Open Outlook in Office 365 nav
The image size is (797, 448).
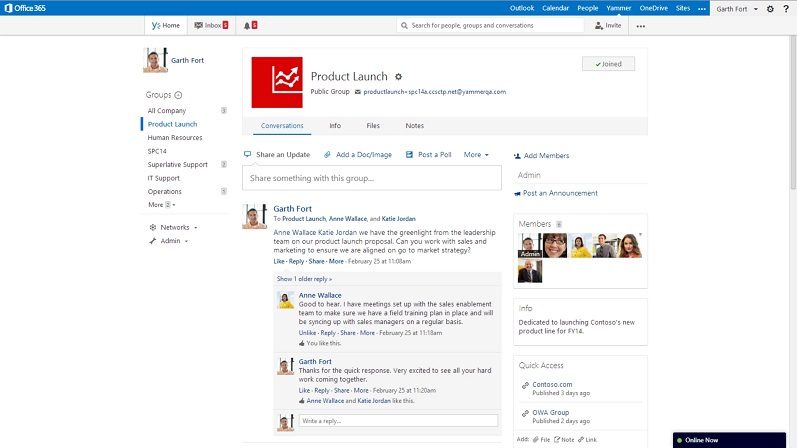click(522, 8)
